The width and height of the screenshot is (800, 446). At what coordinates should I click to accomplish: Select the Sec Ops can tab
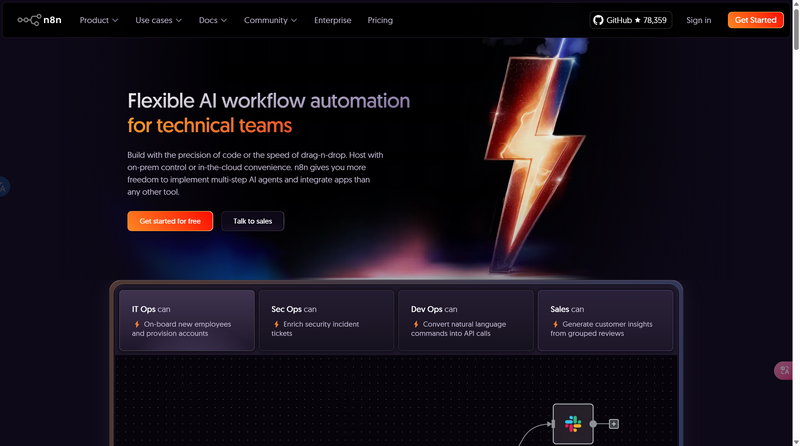pyautogui.click(x=327, y=320)
